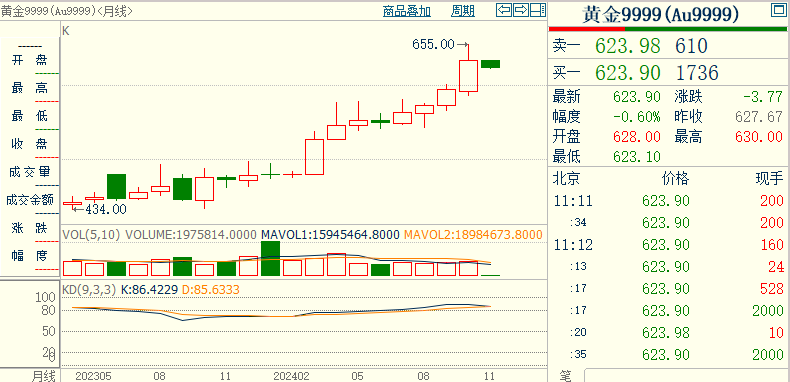Open the 周期 period selector
This screenshot has width=790, height=382.
[463, 11]
